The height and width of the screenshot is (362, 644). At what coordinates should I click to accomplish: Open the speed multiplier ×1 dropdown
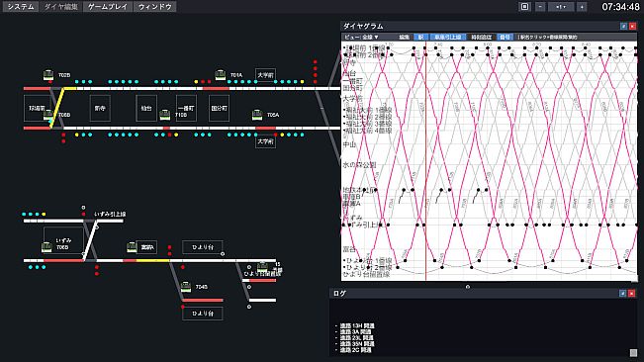pyautogui.click(x=561, y=7)
